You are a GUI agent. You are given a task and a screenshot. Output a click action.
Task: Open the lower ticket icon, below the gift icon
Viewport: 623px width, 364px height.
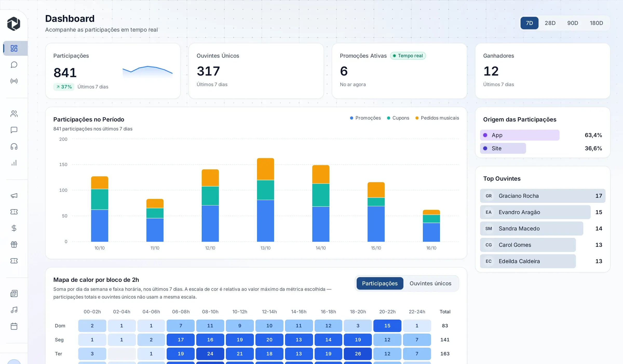coord(14,261)
